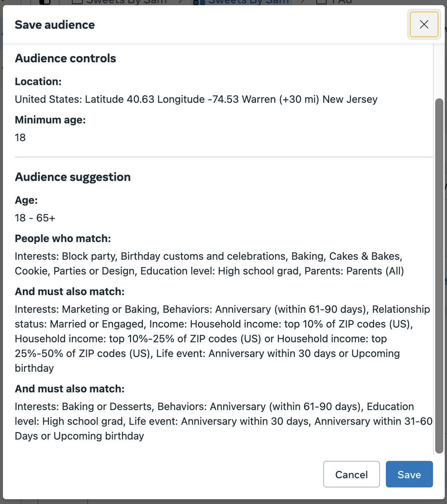Click the Save button
447x504 pixels.
coord(409,474)
